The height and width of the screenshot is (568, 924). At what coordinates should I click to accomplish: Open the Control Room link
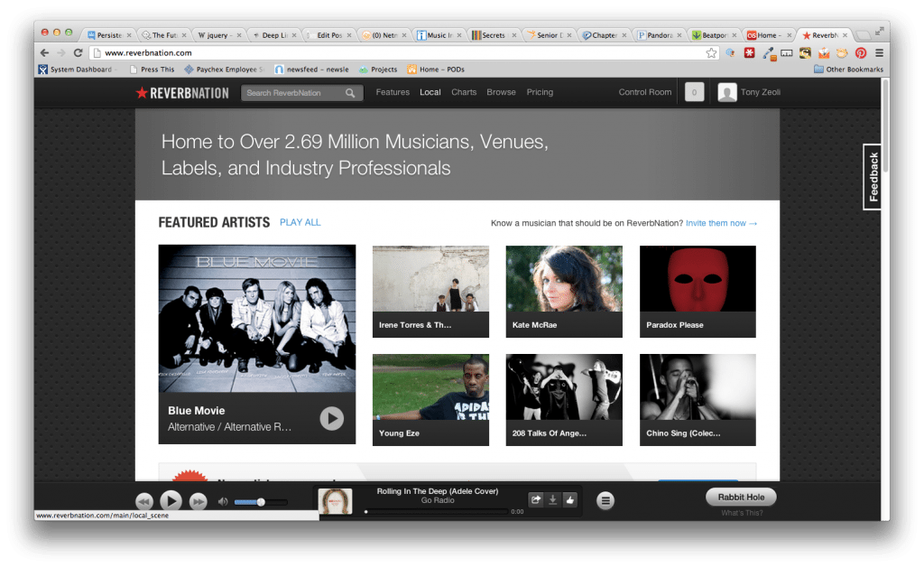644,92
